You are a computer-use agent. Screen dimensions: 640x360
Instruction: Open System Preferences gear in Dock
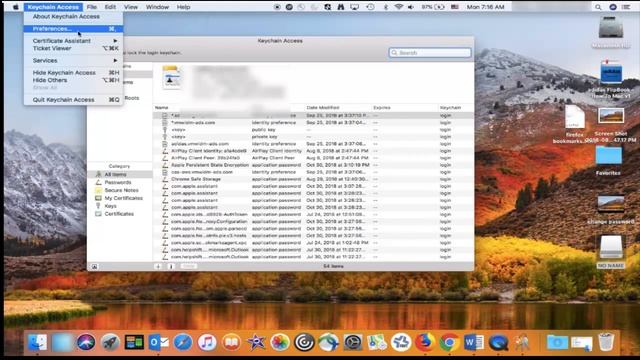coord(353,342)
